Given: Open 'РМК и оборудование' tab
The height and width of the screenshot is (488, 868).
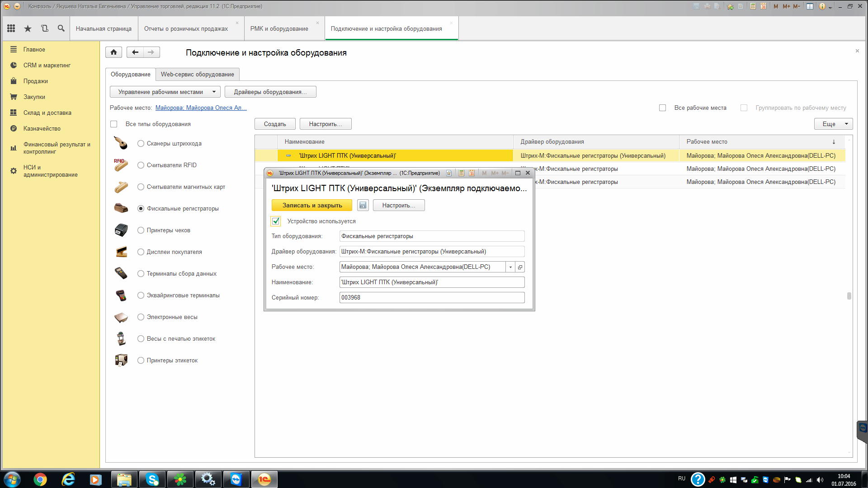Looking at the screenshot, I should (279, 29).
